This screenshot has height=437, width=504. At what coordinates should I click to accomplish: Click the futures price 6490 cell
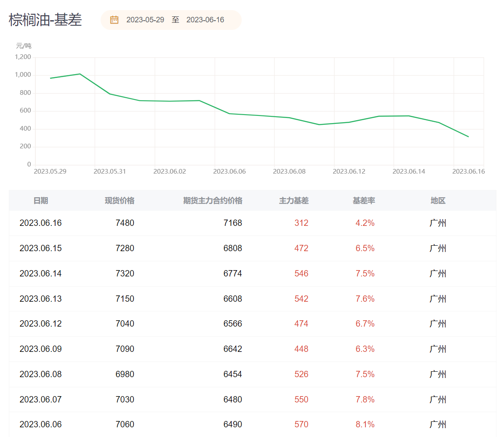[x=233, y=424]
